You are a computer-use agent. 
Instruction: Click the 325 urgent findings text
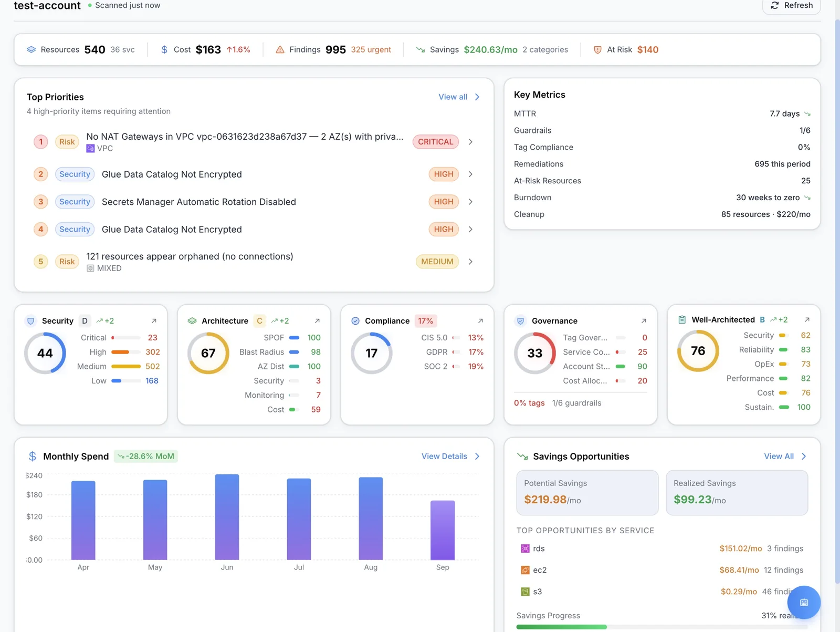371,49
